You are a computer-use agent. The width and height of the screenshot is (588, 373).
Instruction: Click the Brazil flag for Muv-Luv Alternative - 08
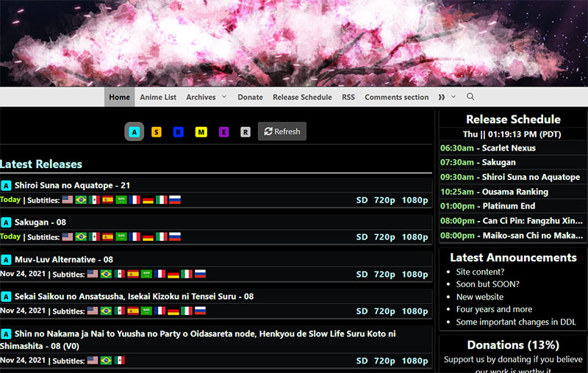coord(106,274)
